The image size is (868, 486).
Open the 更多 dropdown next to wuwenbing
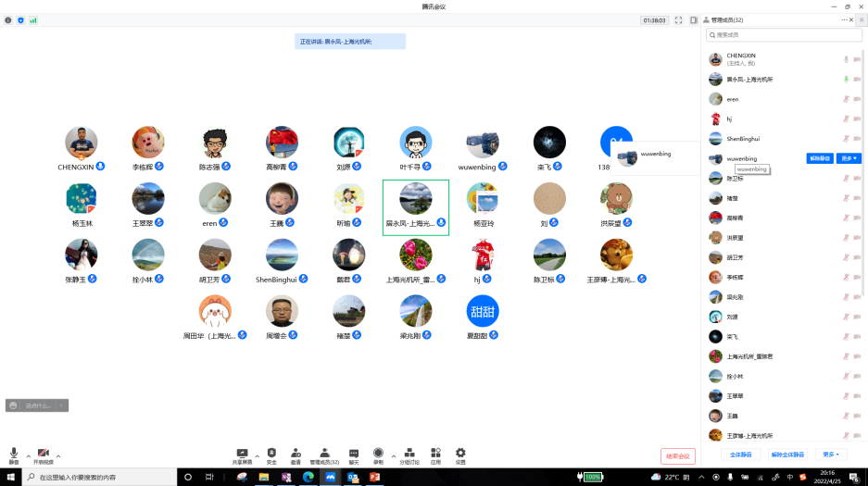pos(849,158)
